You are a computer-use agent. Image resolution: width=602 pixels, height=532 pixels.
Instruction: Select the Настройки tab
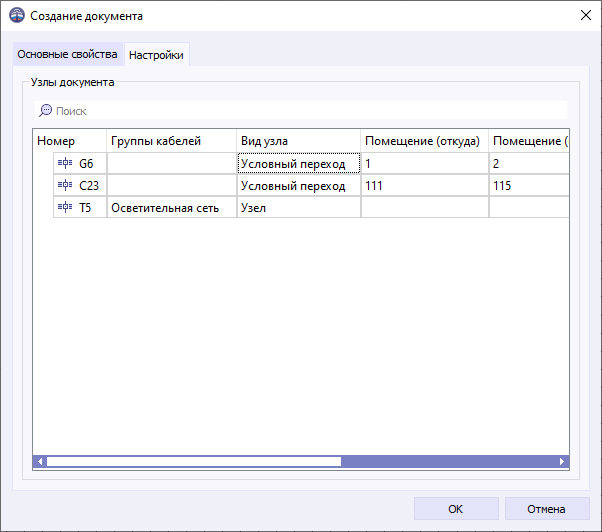[156, 55]
